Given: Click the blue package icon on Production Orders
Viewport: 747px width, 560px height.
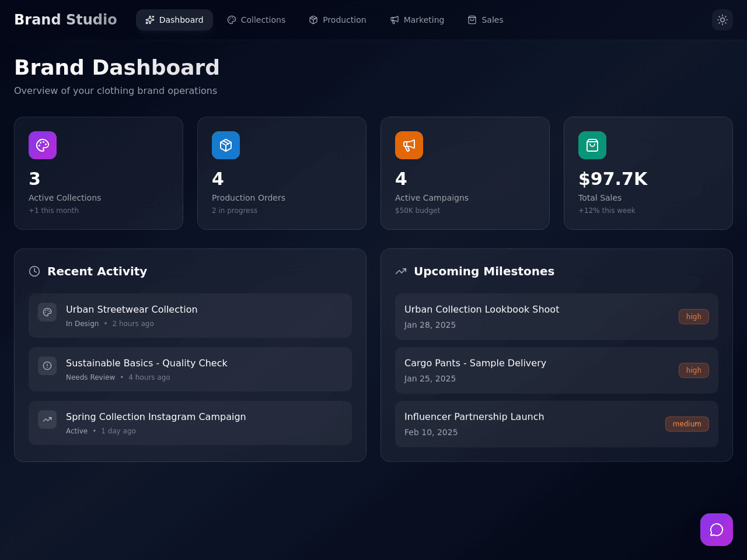Looking at the screenshot, I should coord(226,145).
